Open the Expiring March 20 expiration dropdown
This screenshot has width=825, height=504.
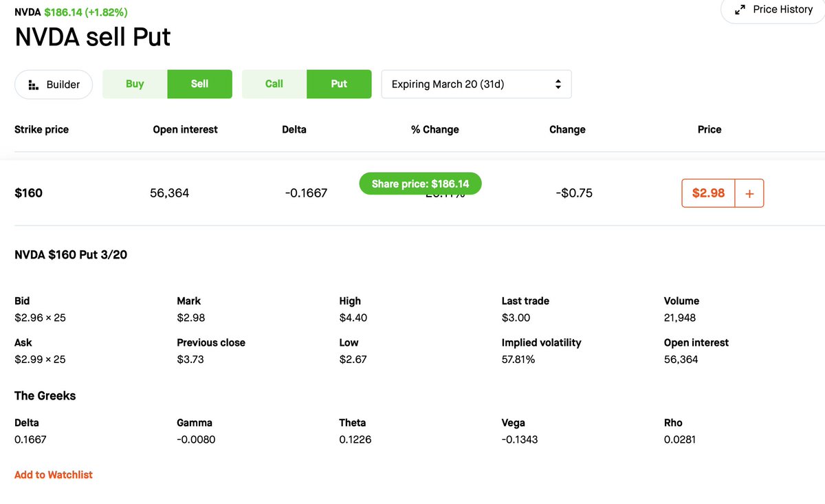click(x=476, y=84)
